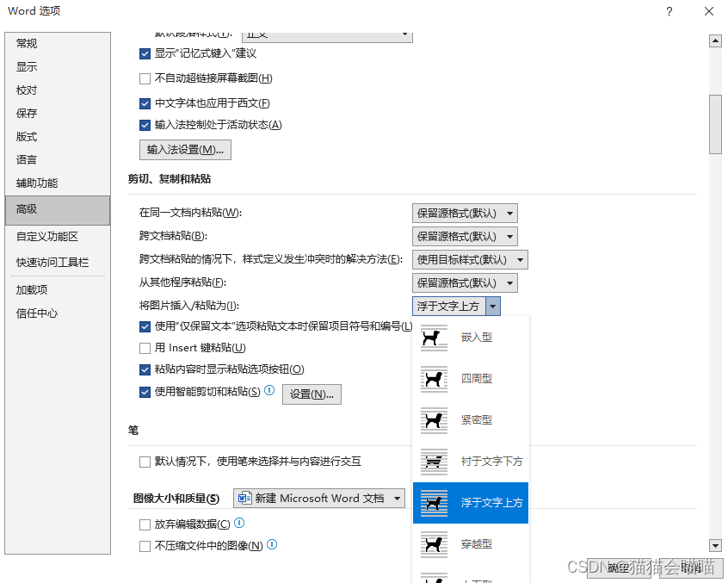Click the scrollbar down arrow
The width and height of the screenshot is (728, 583).
point(715,545)
